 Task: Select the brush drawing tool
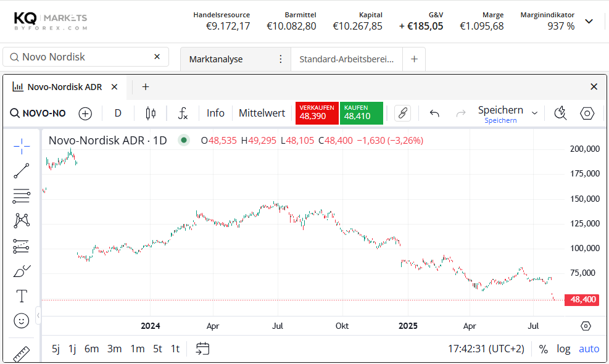pyautogui.click(x=22, y=271)
